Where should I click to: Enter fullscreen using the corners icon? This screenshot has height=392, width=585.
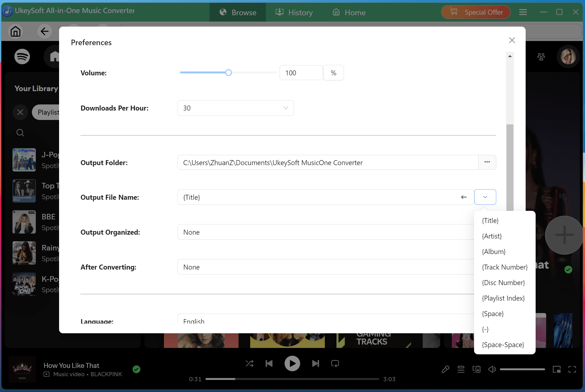[572, 369]
